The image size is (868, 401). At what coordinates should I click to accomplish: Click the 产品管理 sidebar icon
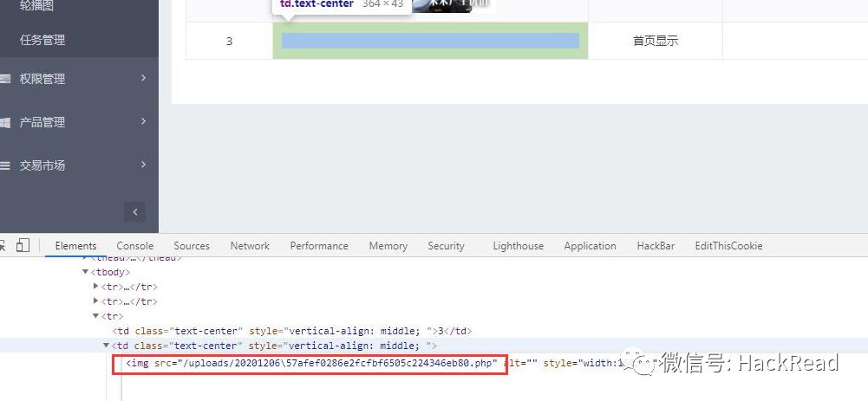pyautogui.click(x=5, y=122)
